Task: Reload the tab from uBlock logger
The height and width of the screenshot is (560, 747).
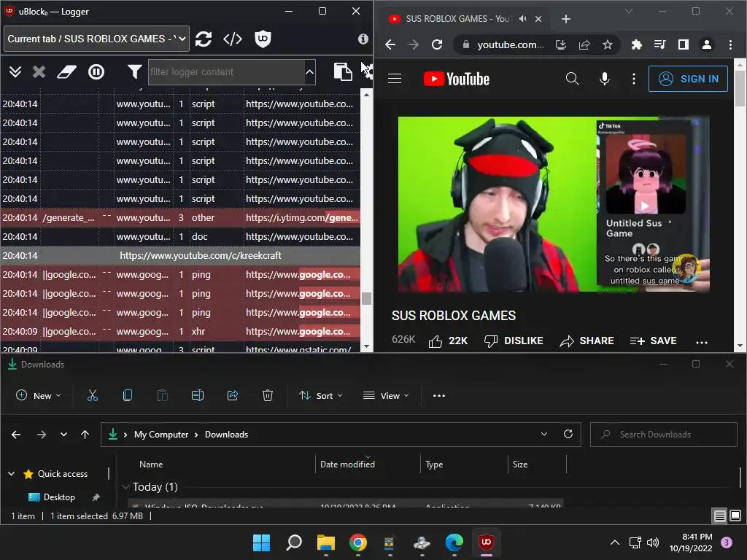Action: click(204, 39)
